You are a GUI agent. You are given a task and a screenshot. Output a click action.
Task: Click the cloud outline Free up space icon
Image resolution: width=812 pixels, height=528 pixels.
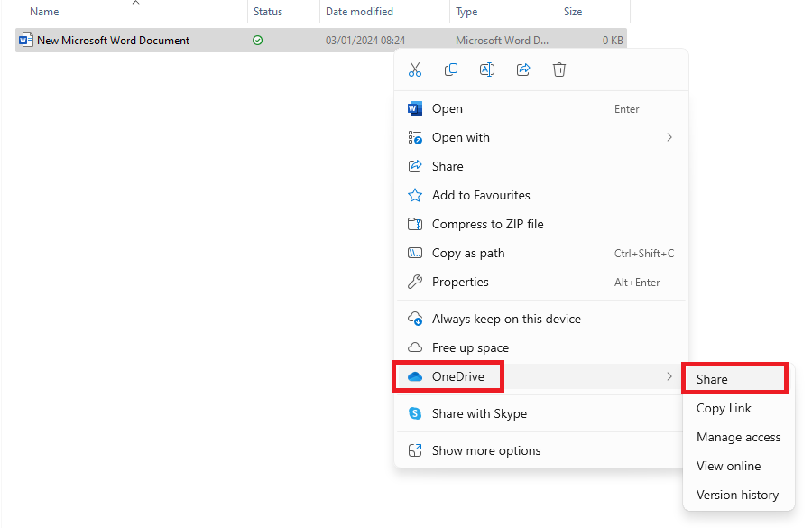pyautogui.click(x=415, y=347)
